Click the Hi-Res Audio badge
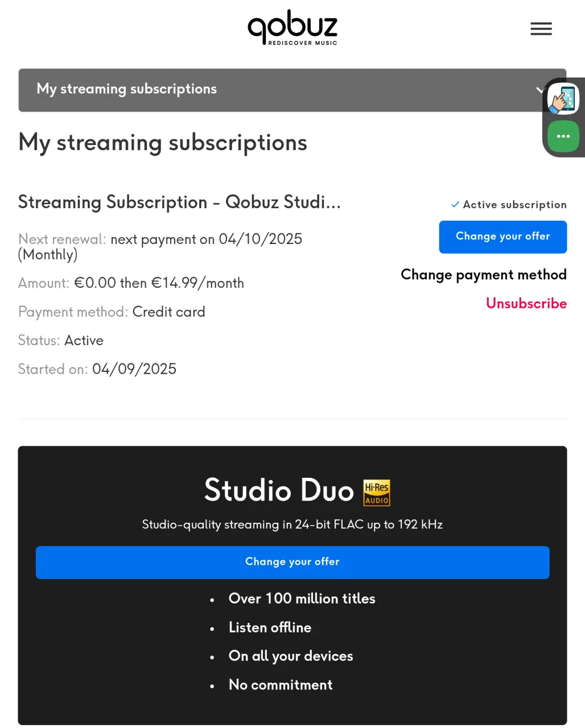 pyautogui.click(x=377, y=493)
